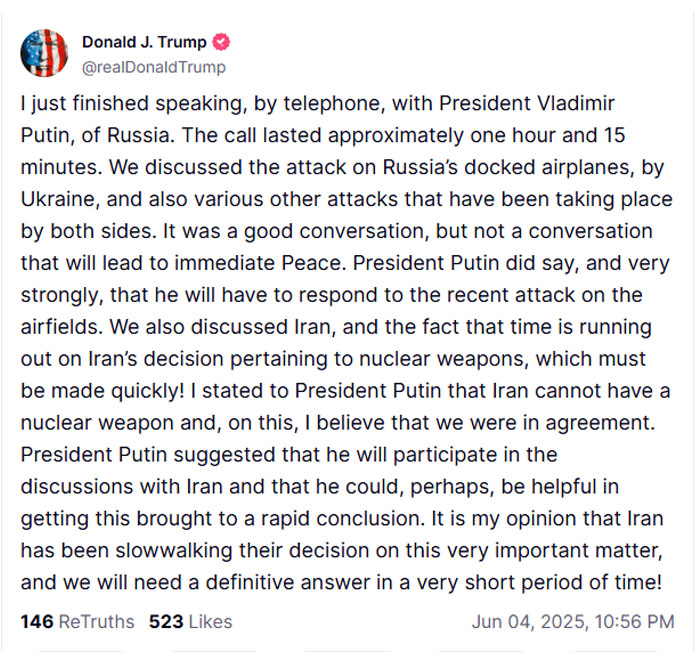
Task: View the 146 ReTruths list
Action: [77, 621]
